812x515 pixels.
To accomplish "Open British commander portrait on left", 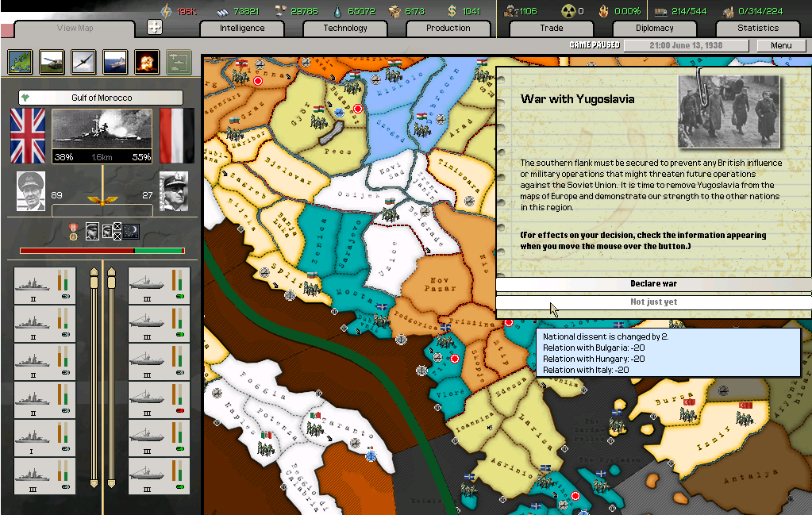I will coord(31,191).
